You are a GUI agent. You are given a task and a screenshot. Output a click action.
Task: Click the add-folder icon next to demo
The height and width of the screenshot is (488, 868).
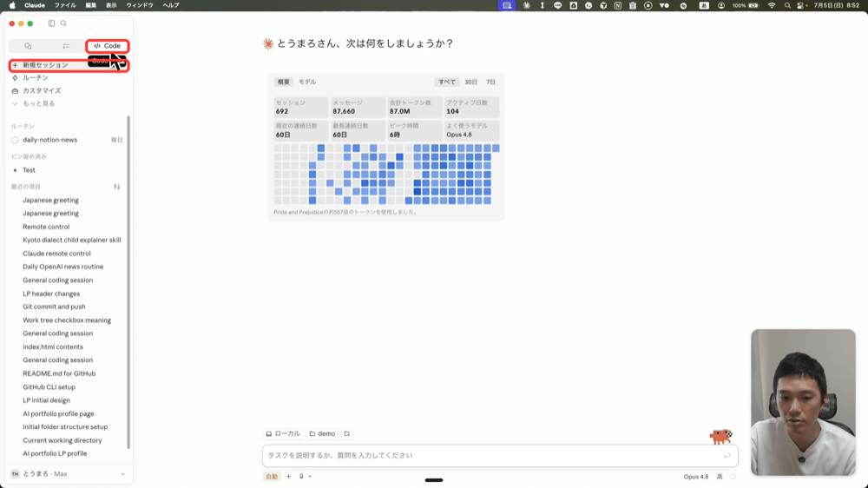point(347,433)
